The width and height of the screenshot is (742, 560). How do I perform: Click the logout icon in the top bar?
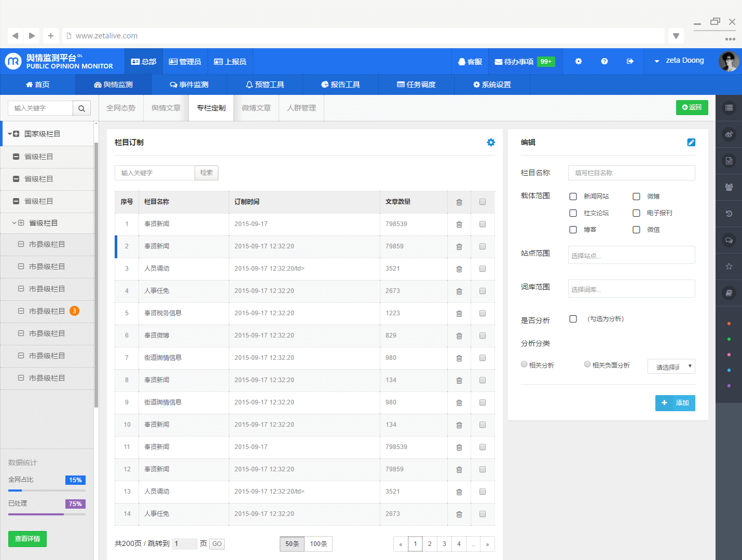629,61
